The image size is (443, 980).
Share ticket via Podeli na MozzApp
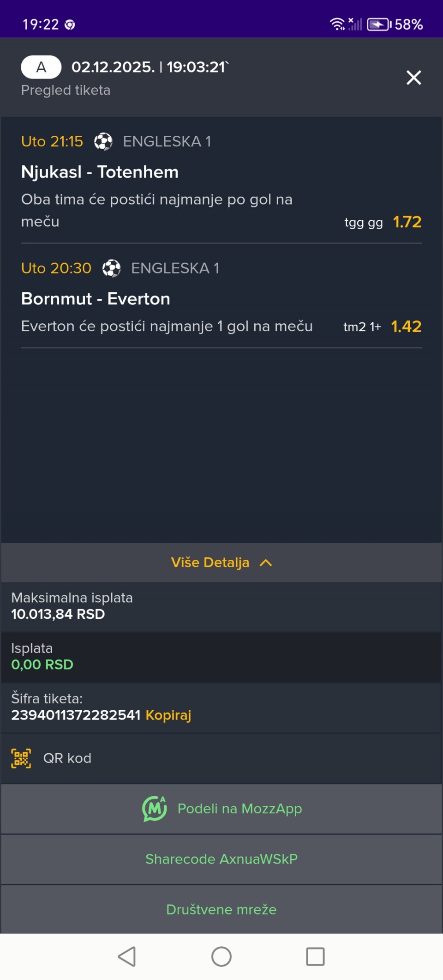pyautogui.click(x=239, y=809)
